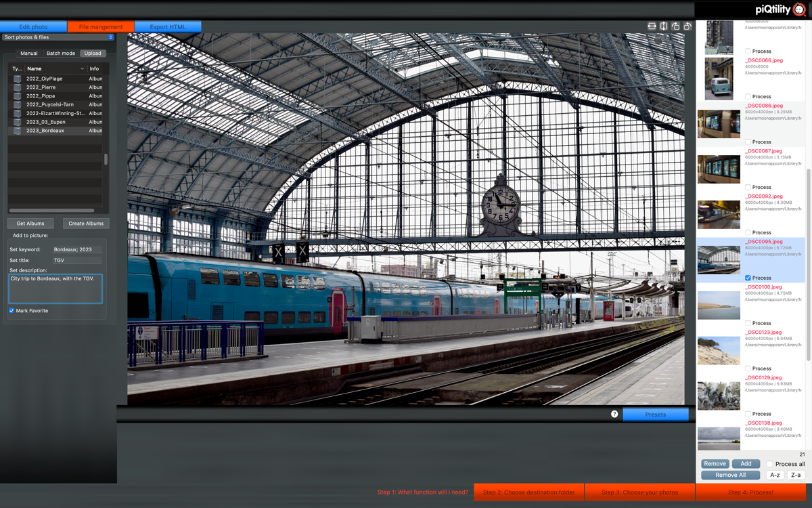Click the 2022_Pippa album folder icon
The height and width of the screenshot is (508, 812).
click(x=17, y=96)
